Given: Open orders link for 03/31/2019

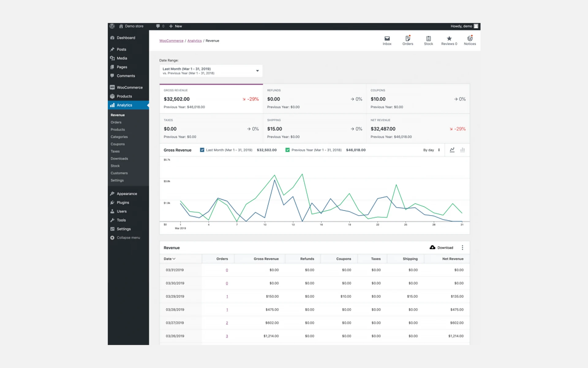Looking at the screenshot, I should pos(227,270).
